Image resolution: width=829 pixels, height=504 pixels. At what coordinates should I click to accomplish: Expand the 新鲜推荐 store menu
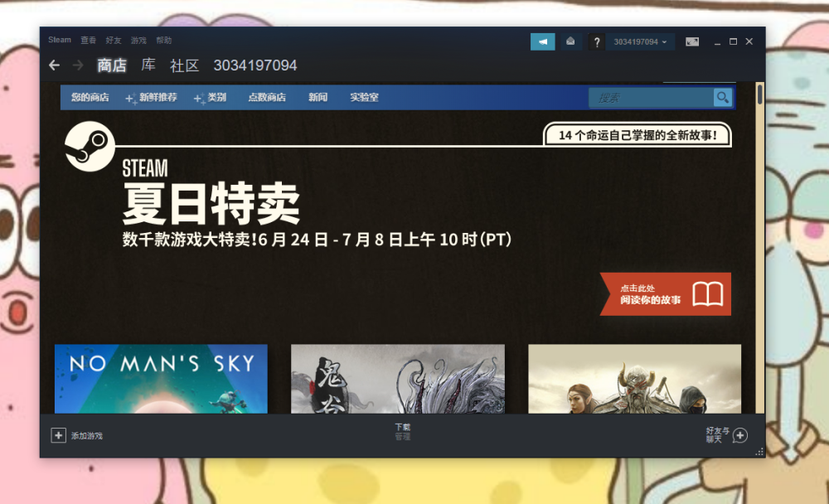pos(151,97)
